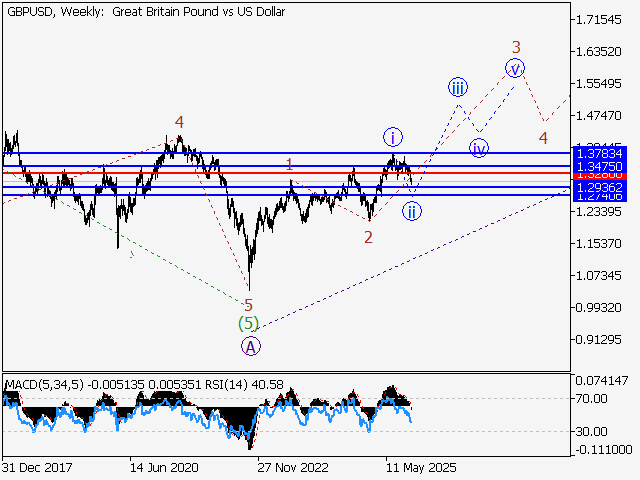
Task: Select the 1.34750 price level tag
Action: pos(600,165)
